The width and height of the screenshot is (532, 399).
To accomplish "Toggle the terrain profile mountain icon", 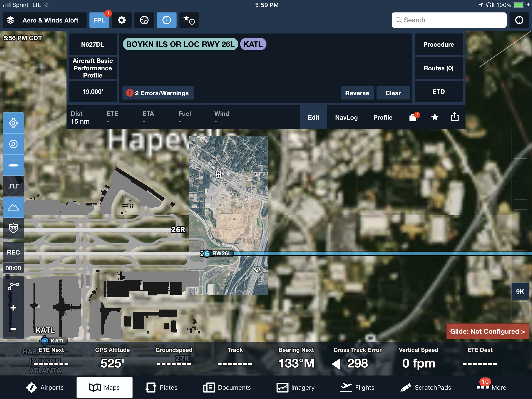I will coord(13,207).
